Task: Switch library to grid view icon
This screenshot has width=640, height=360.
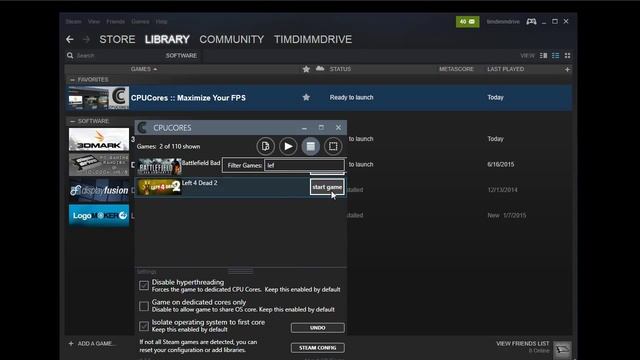Action: [567, 56]
